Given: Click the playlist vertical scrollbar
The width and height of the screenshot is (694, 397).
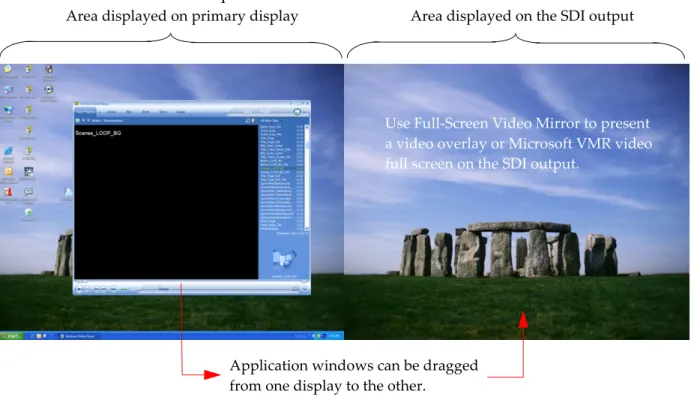Looking at the screenshot, I should [307, 177].
